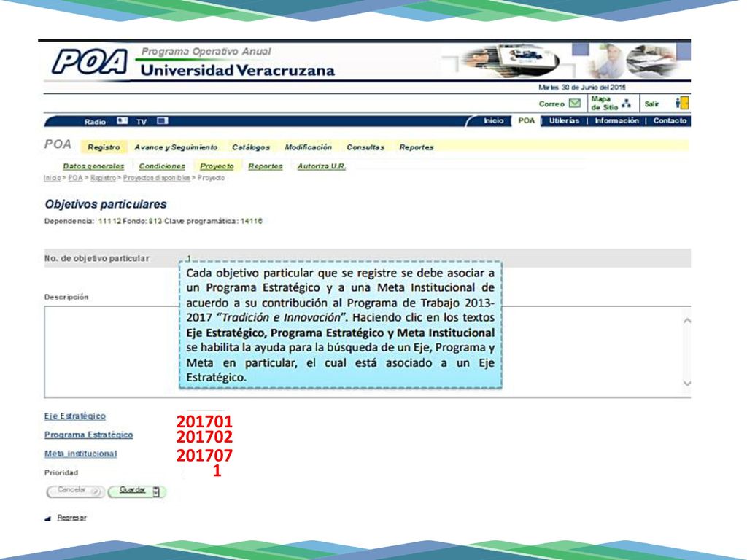Click the Inicio breadcrumb link
Screen dimensions: 747x560
tap(53, 178)
